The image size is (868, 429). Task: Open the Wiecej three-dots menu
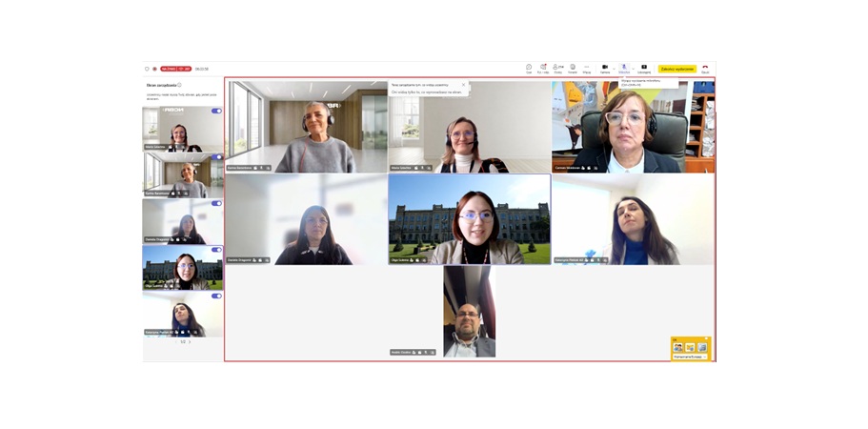tap(587, 68)
